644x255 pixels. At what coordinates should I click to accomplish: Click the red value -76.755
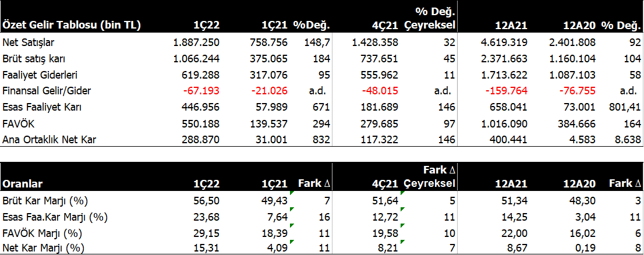pyautogui.click(x=578, y=91)
